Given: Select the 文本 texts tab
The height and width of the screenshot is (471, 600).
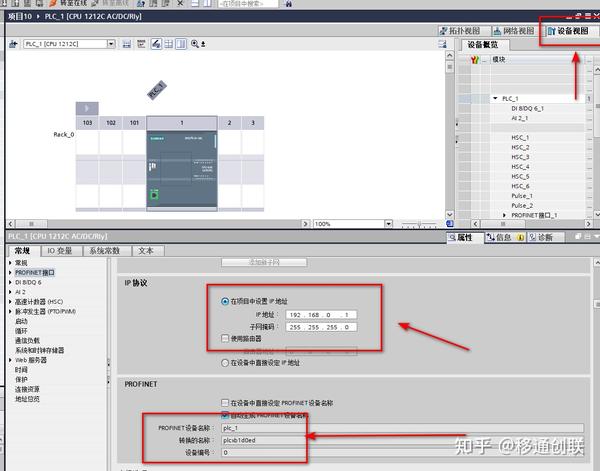Looking at the screenshot, I should (x=146, y=251).
